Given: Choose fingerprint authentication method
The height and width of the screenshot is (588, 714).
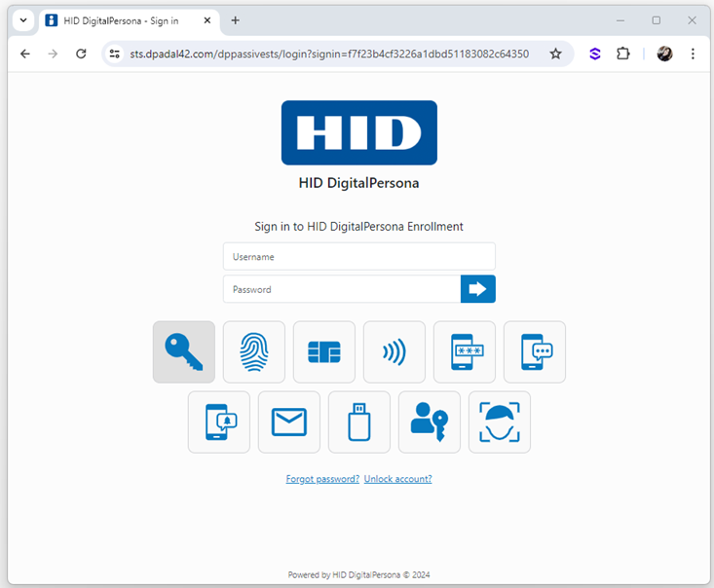Looking at the screenshot, I should pos(254,352).
